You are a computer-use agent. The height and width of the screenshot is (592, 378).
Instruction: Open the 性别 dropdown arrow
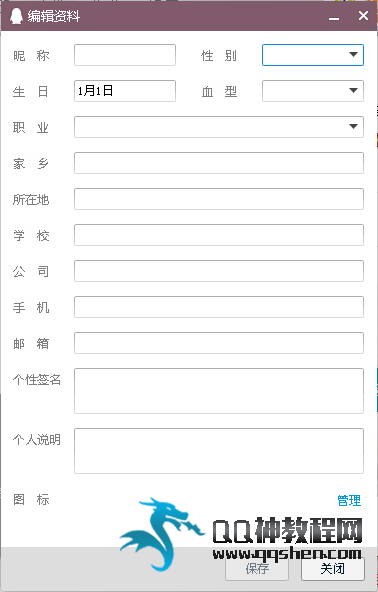(353, 55)
